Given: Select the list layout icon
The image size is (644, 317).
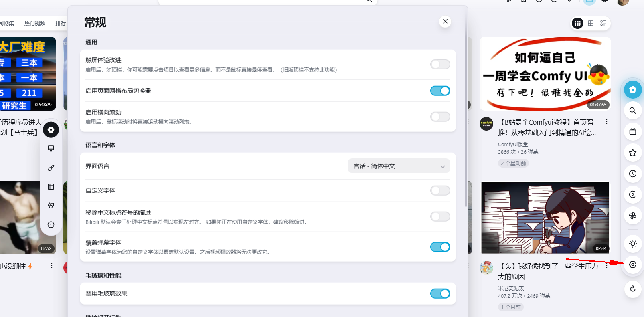Looking at the screenshot, I should tap(603, 23).
